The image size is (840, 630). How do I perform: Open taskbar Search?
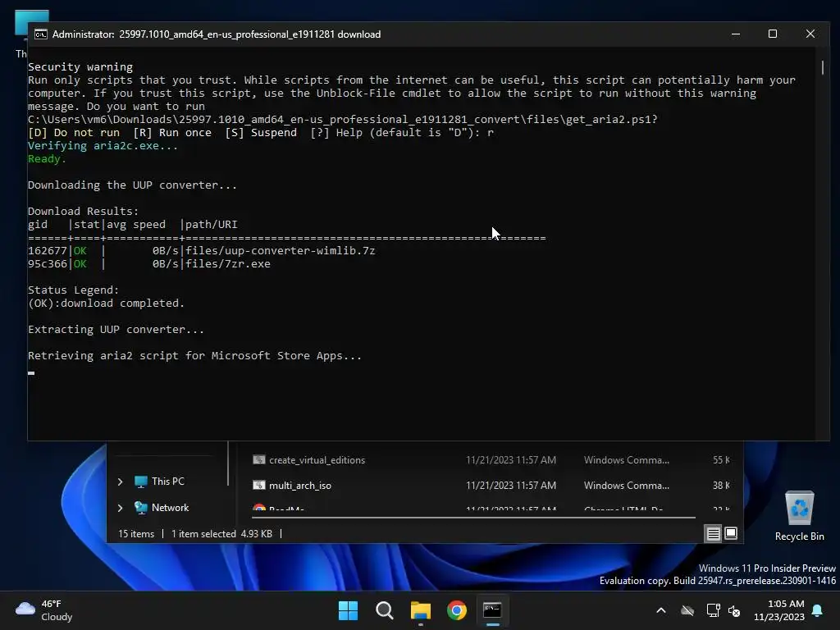(385, 610)
